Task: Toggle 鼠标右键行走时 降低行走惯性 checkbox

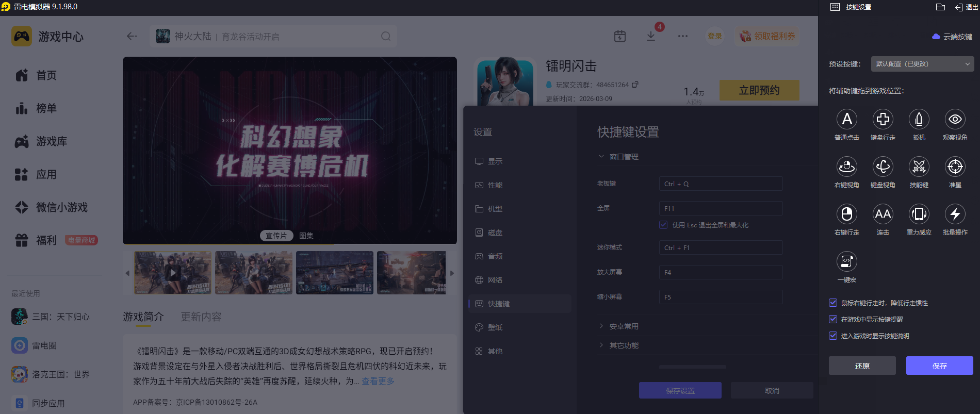Action: point(833,303)
